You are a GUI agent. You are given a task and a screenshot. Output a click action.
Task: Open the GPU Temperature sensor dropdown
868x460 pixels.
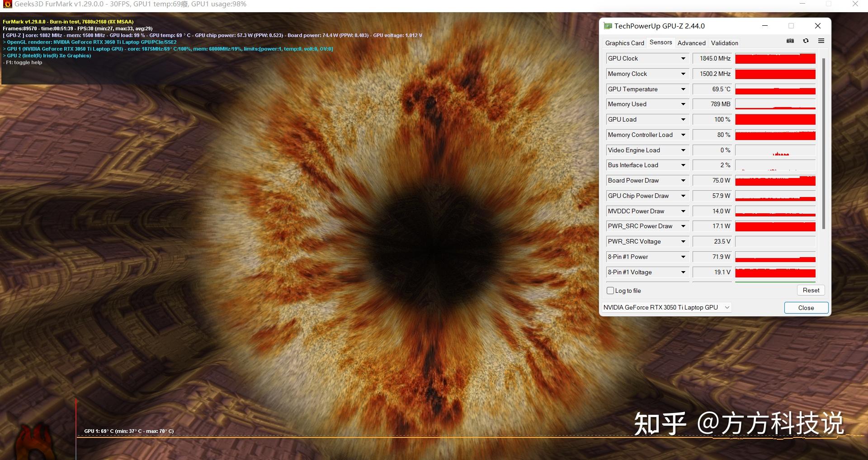683,89
